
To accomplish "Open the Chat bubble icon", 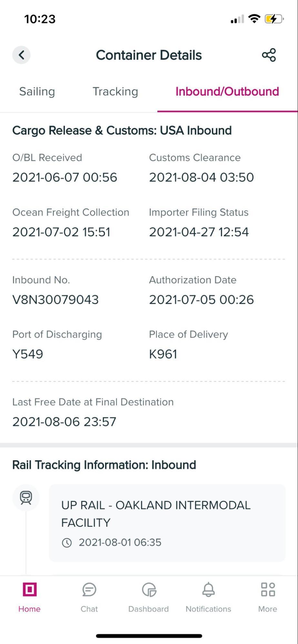I will coord(89,590).
